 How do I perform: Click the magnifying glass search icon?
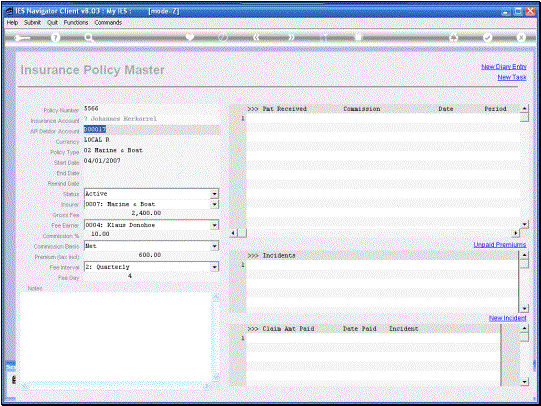click(89, 38)
